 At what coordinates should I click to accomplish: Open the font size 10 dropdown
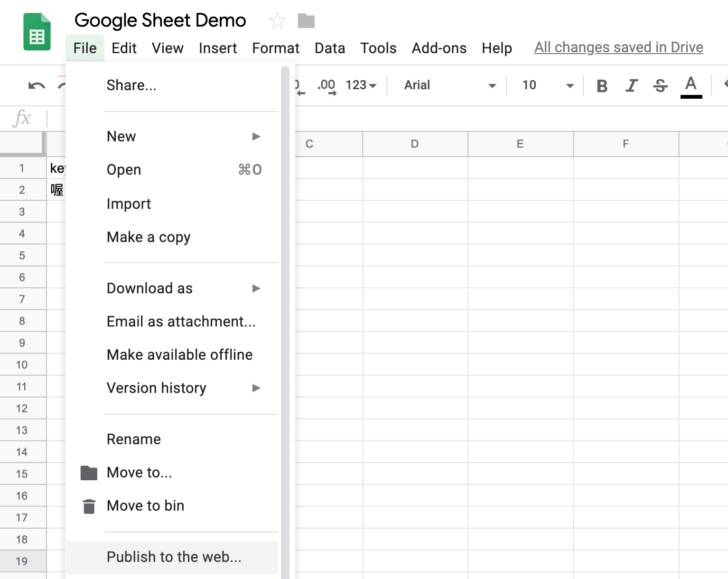coord(548,85)
